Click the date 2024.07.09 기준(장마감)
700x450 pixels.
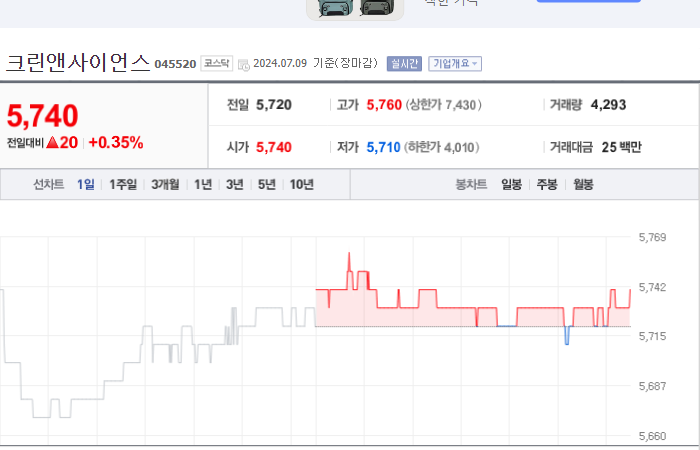click(x=315, y=63)
